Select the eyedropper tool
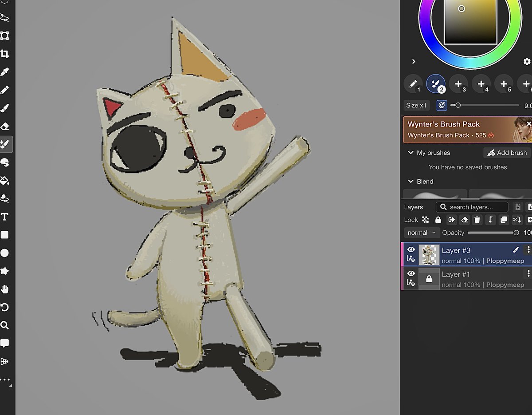This screenshot has height=415, width=532. point(5,72)
